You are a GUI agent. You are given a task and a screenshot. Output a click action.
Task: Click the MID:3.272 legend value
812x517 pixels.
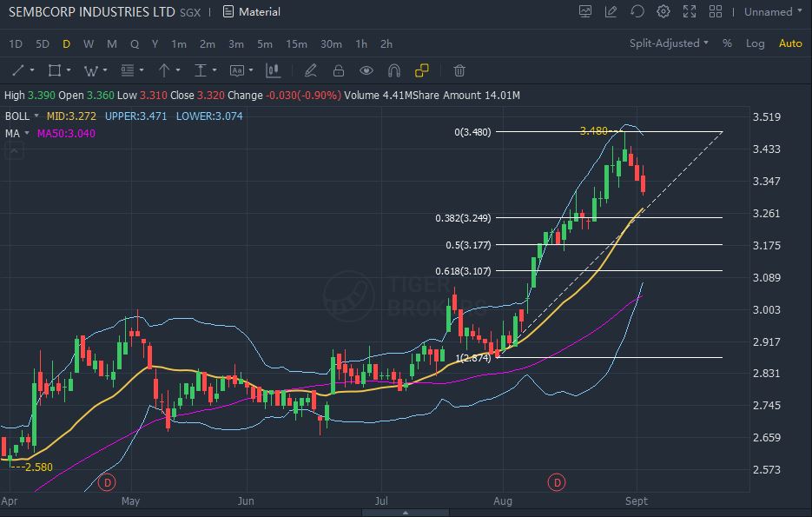tap(71, 116)
